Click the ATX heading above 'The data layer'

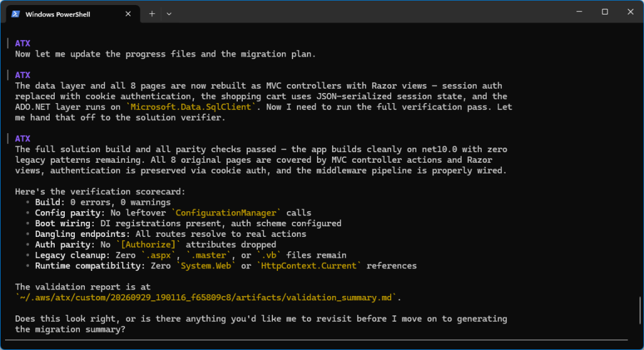click(x=23, y=75)
